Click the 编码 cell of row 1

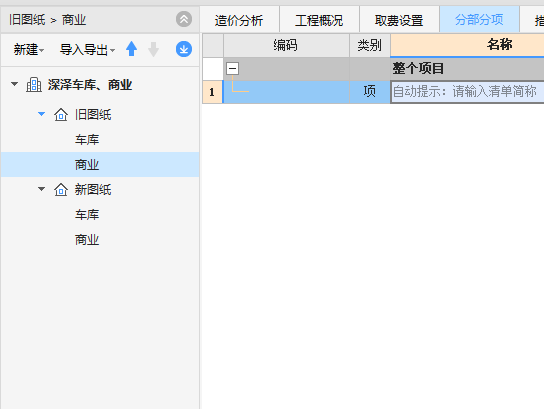click(x=286, y=92)
